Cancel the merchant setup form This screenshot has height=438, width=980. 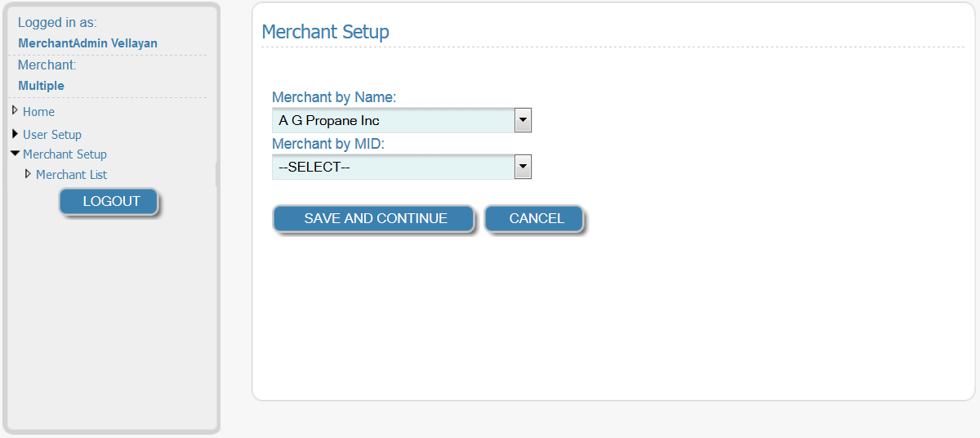pos(535,219)
